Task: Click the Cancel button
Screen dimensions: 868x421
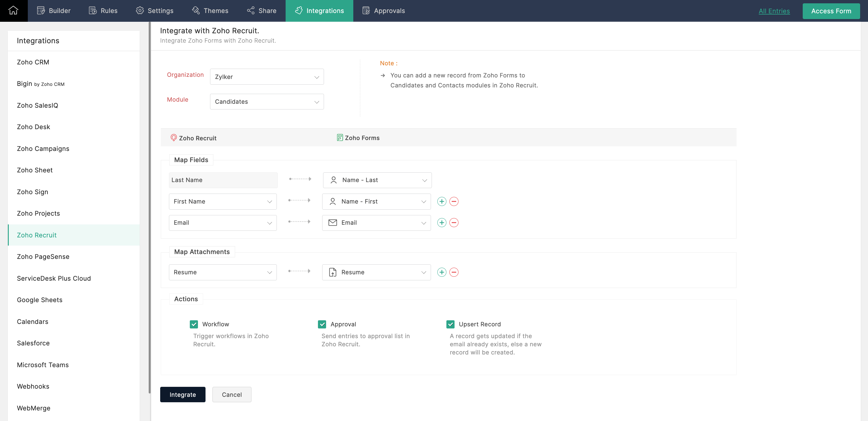Action: [232, 394]
